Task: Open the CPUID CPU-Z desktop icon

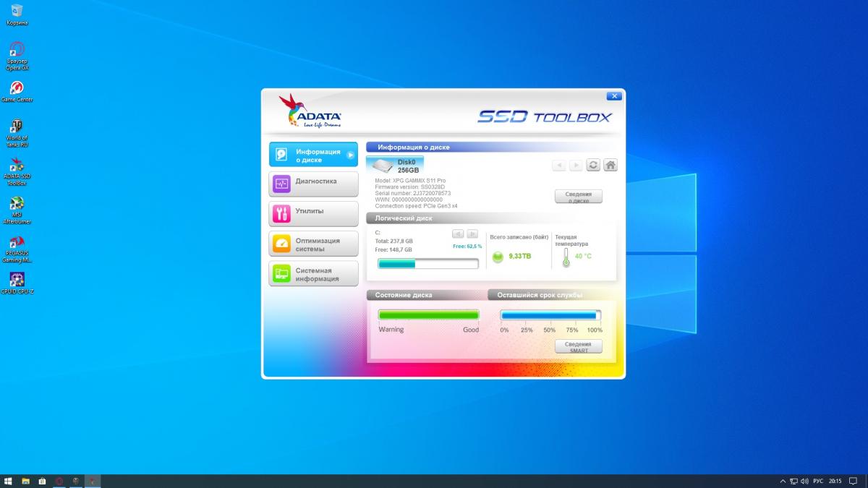Action: pyautogui.click(x=17, y=283)
